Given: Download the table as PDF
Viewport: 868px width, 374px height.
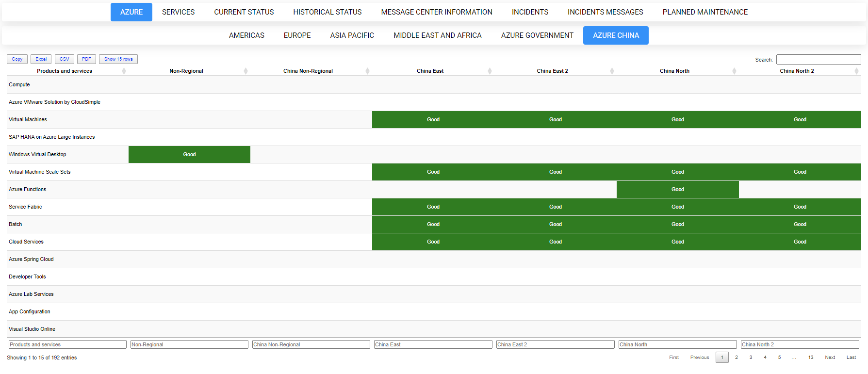Looking at the screenshot, I should (x=86, y=59).
